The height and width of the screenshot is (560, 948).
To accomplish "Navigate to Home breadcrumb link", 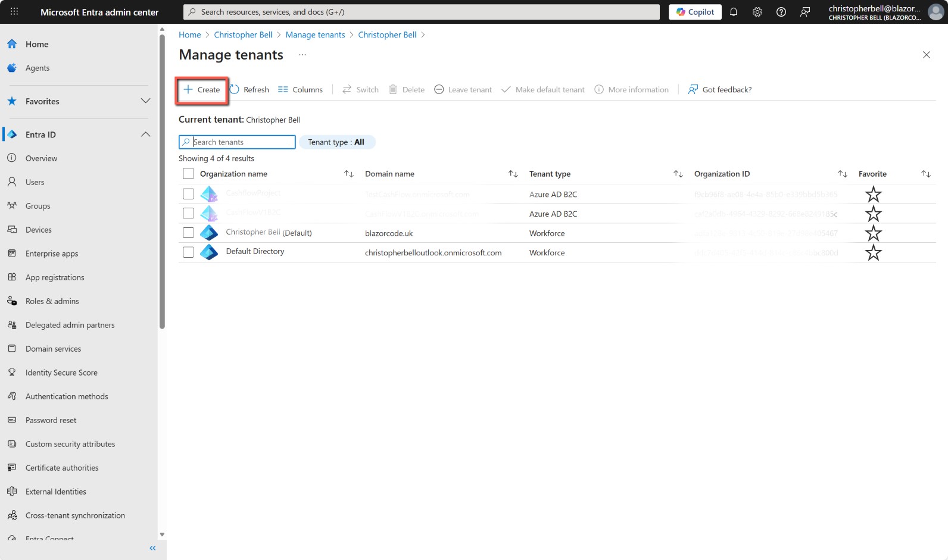I will point(189,35).
